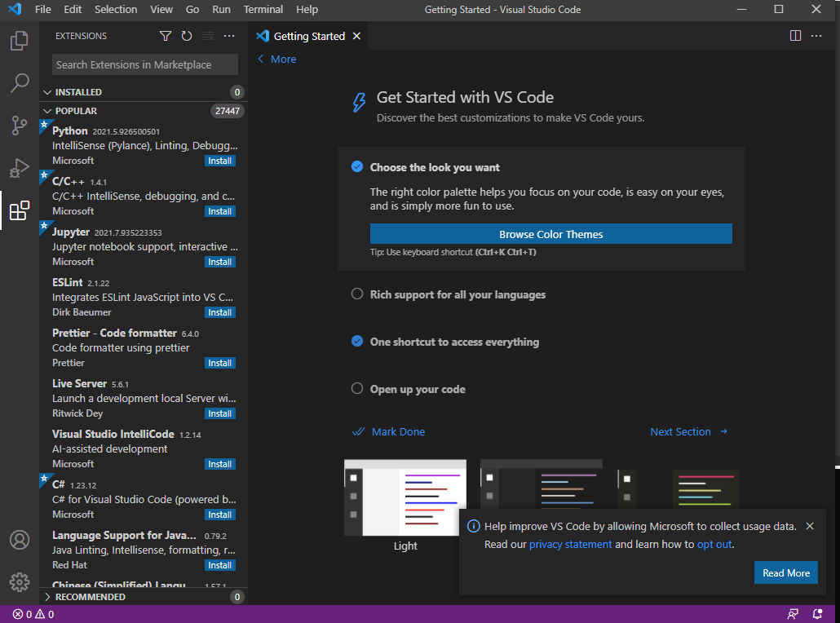840x623 pixels.
Task: Open the Go menu
Action: [x=192, y=9]
